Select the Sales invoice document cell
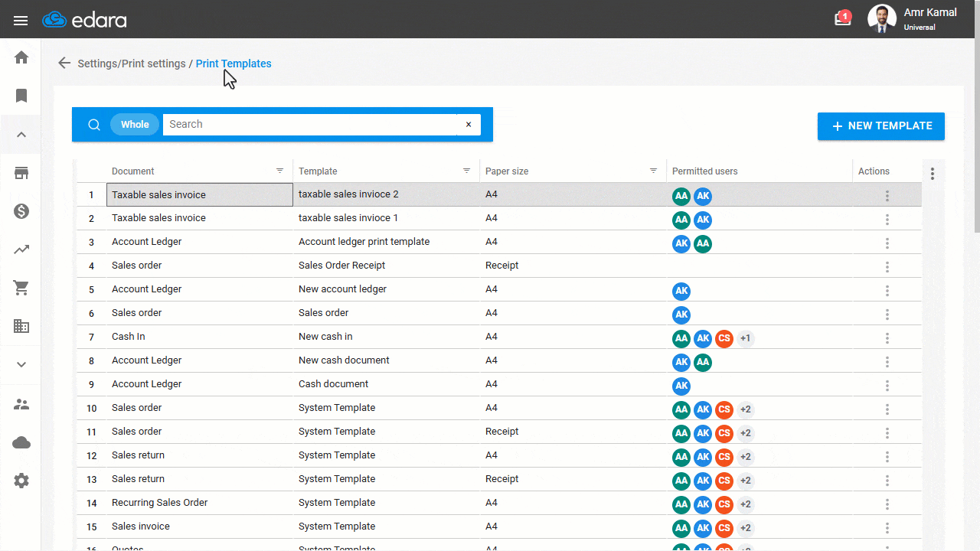This screenshot has height=551, width=980. click(200, 527)
